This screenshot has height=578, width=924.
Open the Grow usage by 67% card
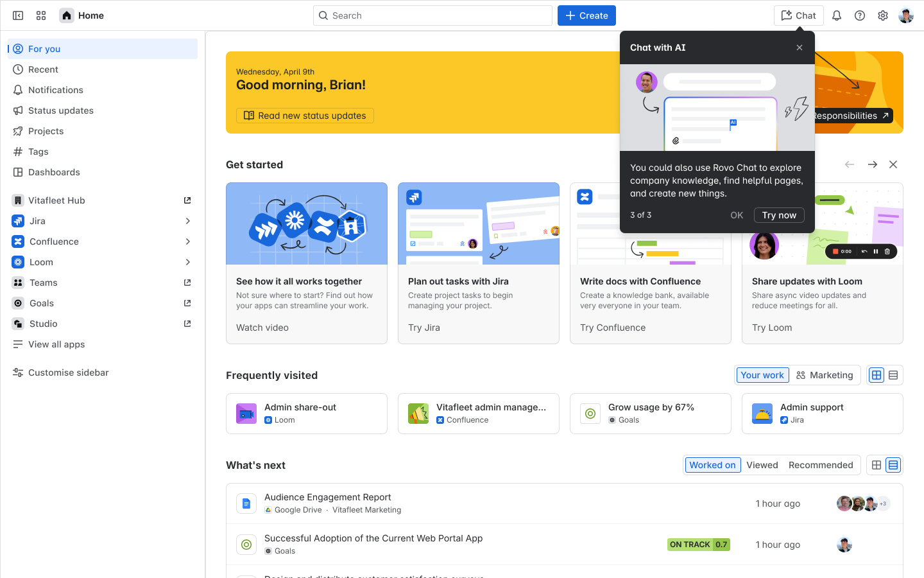coord(651,414)
